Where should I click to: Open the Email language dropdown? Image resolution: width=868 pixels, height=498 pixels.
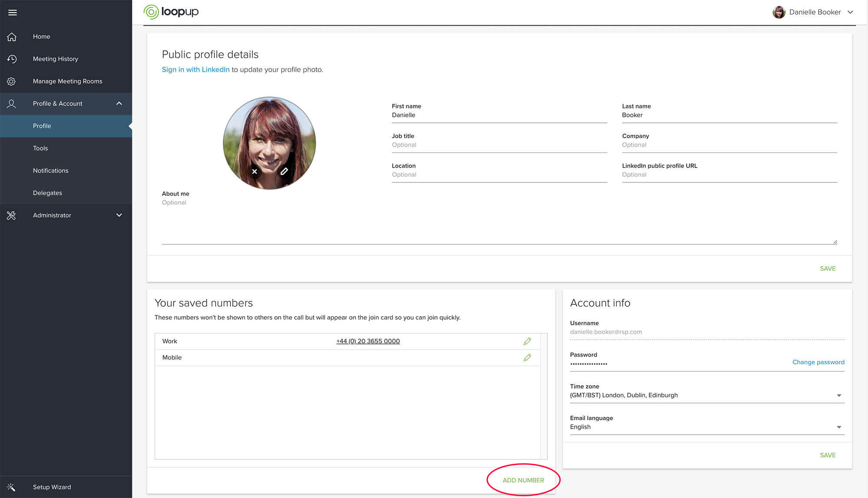tap(838, 427)
